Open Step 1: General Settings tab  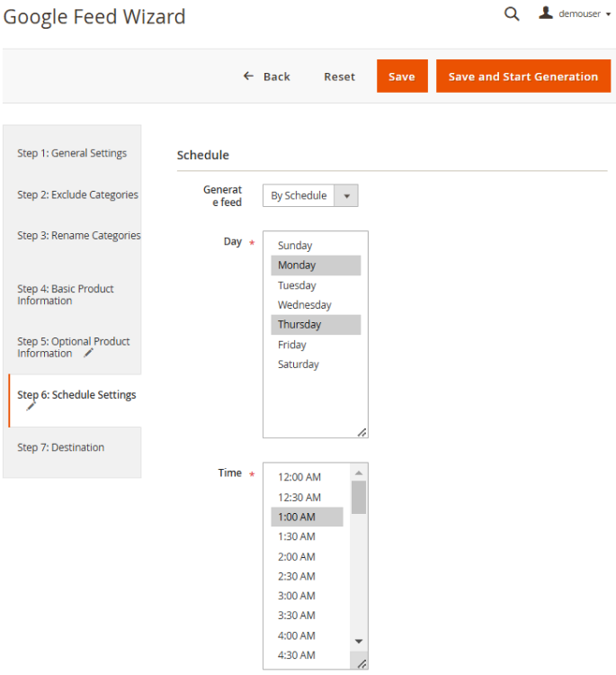[72, 153]
